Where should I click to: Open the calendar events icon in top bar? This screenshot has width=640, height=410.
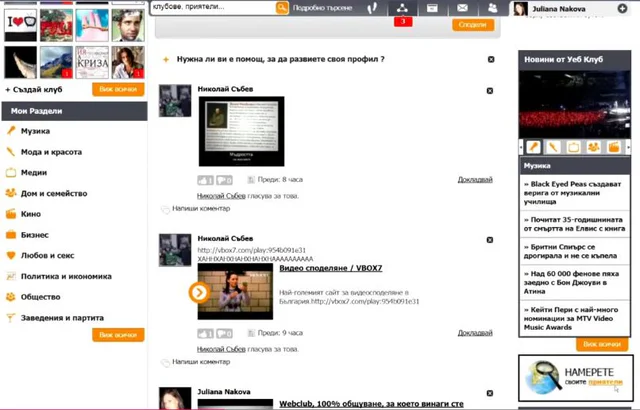point(432,8)
